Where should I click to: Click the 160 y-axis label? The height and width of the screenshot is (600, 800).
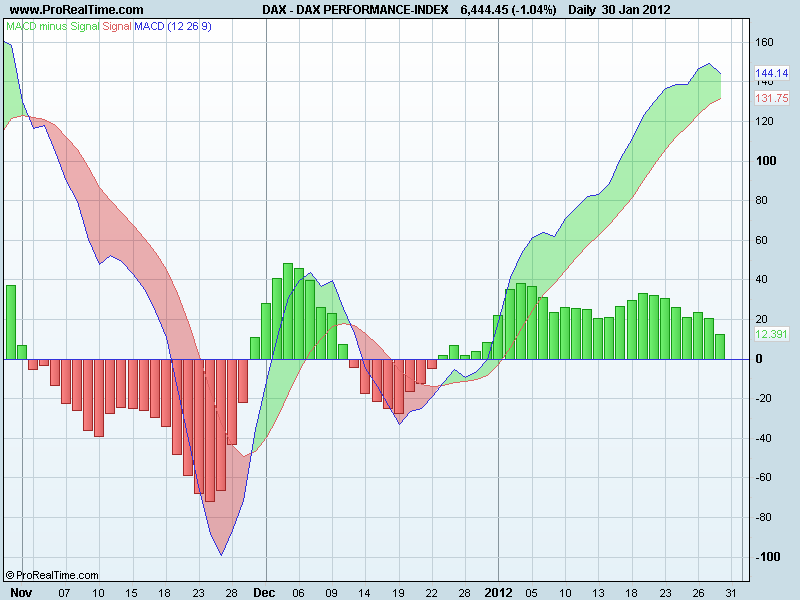[764, 42]
